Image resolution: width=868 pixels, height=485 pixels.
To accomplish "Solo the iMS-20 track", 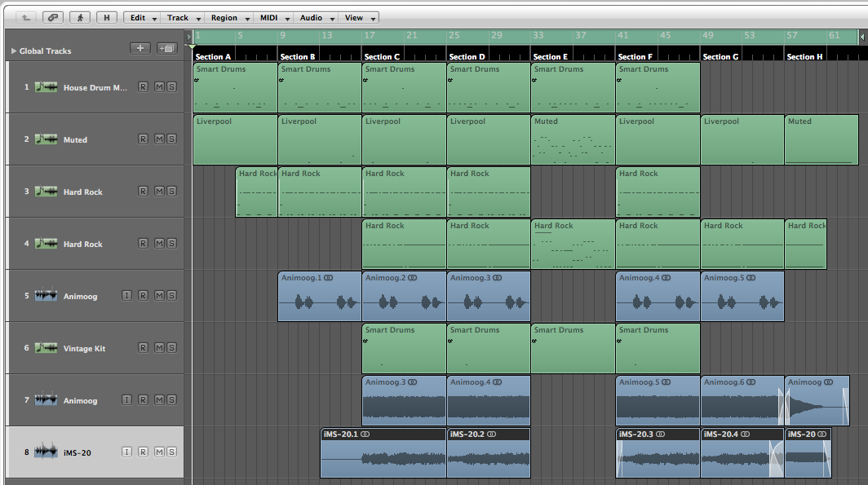I will pyautogui.click(x=171, y=452).
